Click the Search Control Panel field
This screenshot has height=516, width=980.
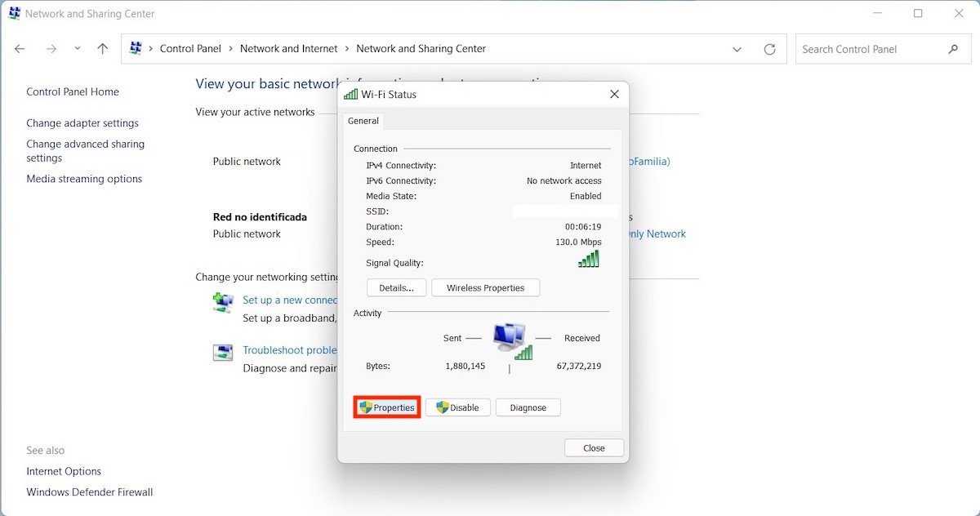870,49
